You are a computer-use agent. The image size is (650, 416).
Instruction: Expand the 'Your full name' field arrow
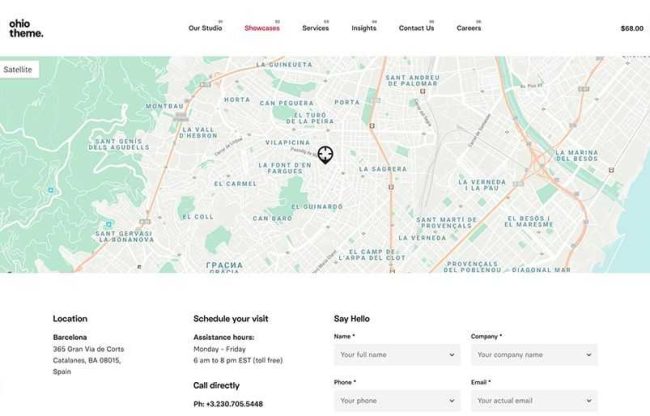click(x=451, y=355)
